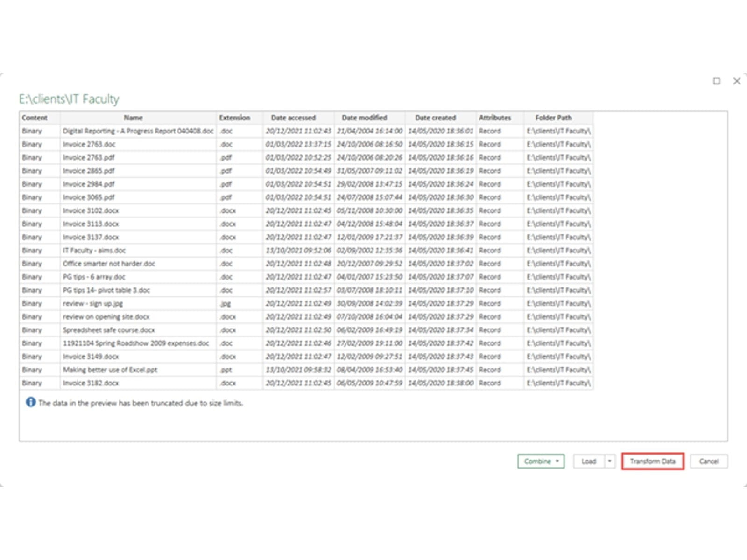Click the info icon beside truncated message

[31, 402]
